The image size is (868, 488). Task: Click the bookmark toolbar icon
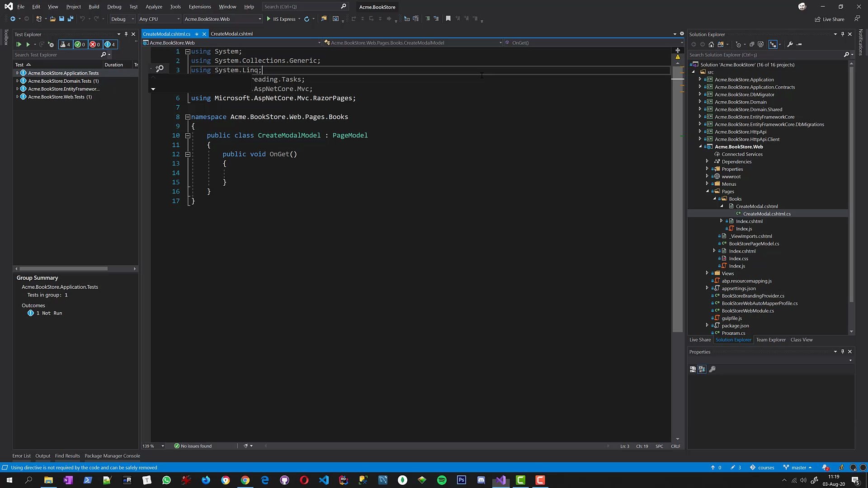point(448,19)
